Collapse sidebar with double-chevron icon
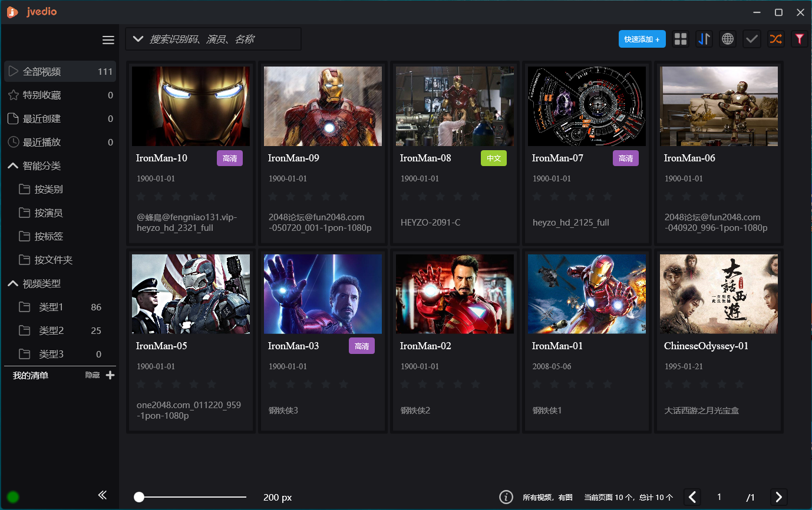The image size is (812, 510). point(102,495)
